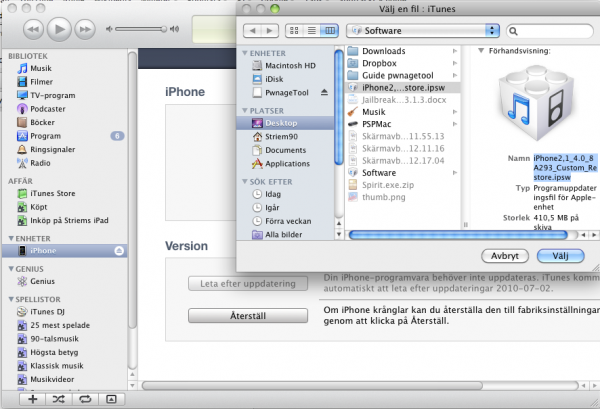Collapse the SÖK EFTER section
Screen dimensions: 600x409
pyautogui.click(x=245, y=182)
